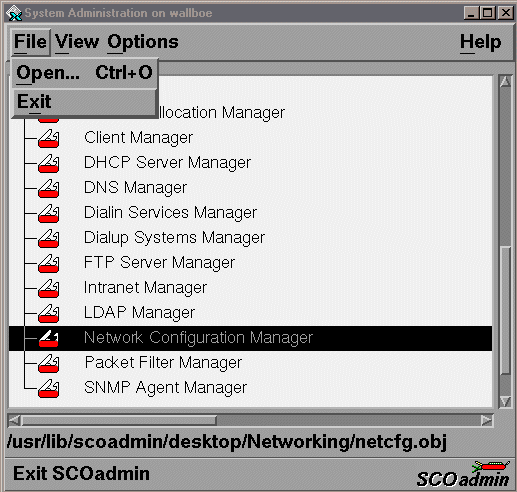Click the DHCP Server Manager icon
Image resolution: width=517 pixels, height=492 pixels.
point(49,163)
